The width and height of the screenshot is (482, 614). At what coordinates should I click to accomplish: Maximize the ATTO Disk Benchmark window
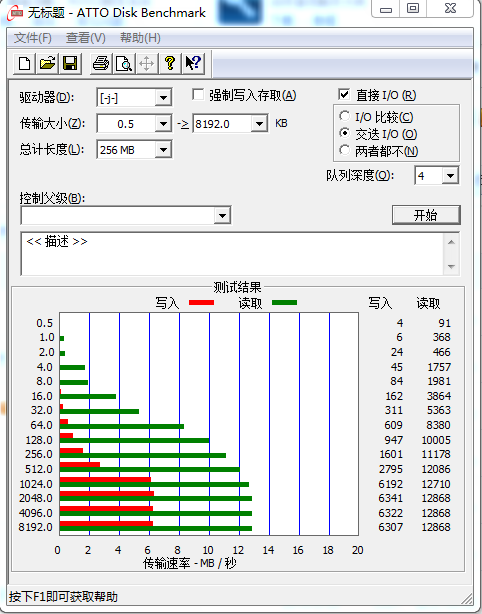pyautogui.click(x=413, y=9)
